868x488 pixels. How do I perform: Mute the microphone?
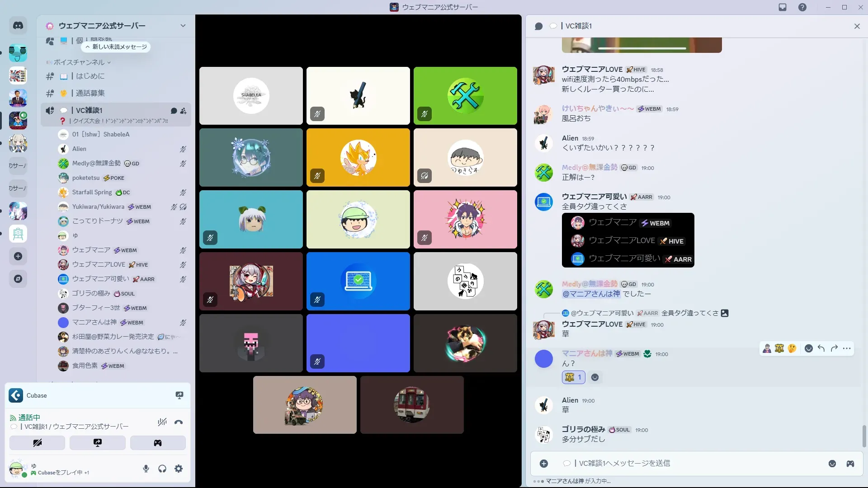[x=146, y=469]
